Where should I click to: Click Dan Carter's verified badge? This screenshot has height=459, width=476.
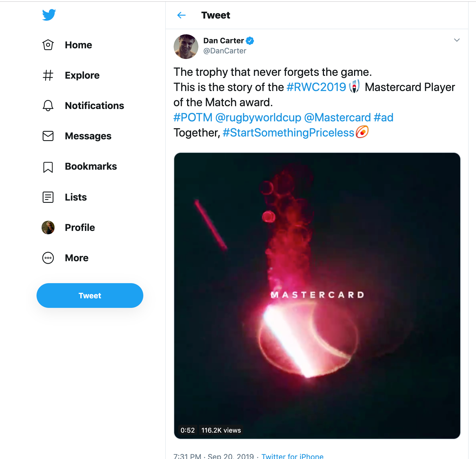(250, 41)
